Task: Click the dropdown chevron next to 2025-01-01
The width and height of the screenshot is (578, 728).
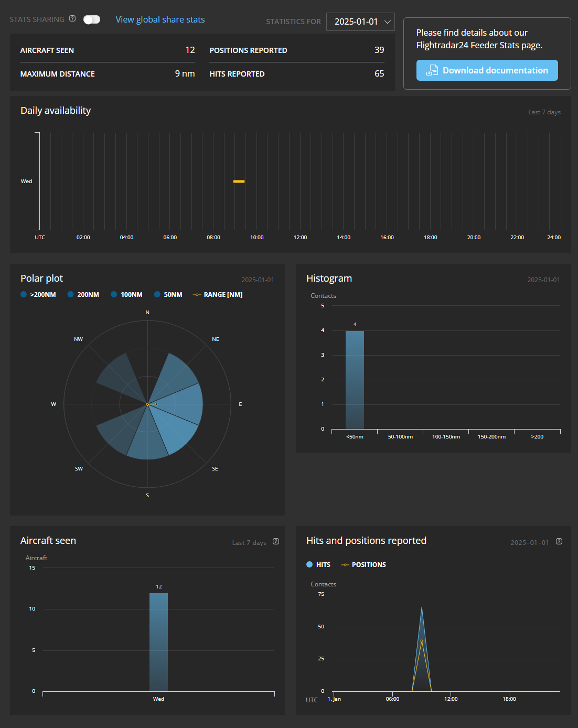Action: 388,22
